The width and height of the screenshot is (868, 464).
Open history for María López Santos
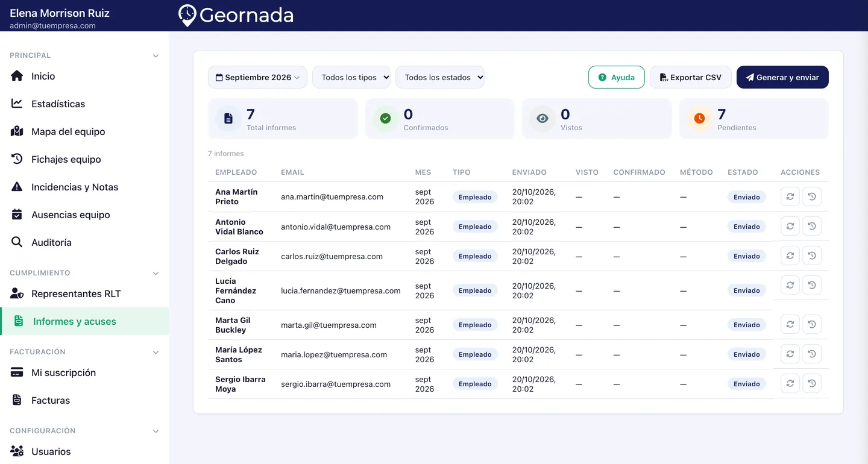[812, 354]
